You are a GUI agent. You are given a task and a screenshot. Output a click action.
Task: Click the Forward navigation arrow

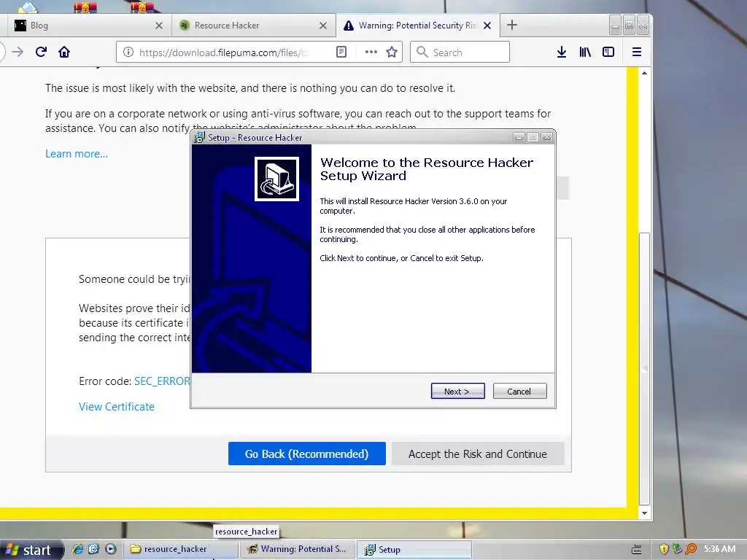[x=18, y=52]
